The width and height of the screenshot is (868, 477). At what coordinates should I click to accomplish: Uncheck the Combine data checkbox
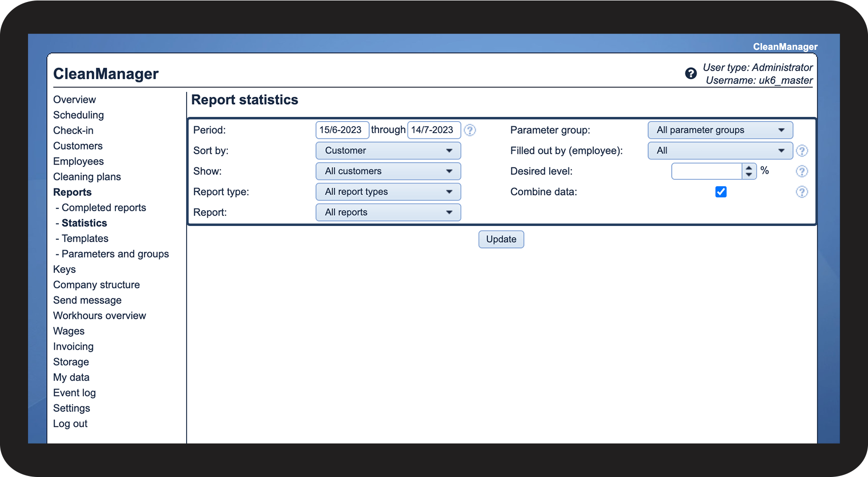721,192
